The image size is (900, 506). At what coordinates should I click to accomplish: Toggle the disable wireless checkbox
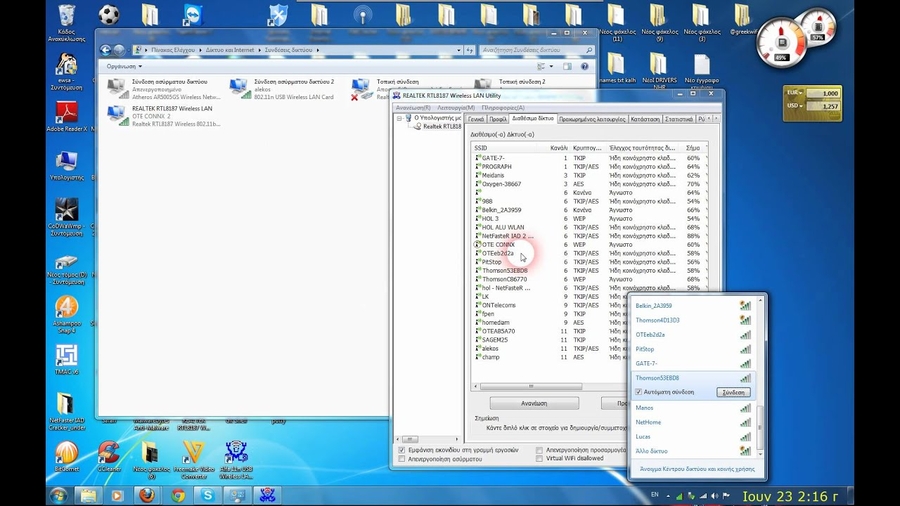pos(402,459)
